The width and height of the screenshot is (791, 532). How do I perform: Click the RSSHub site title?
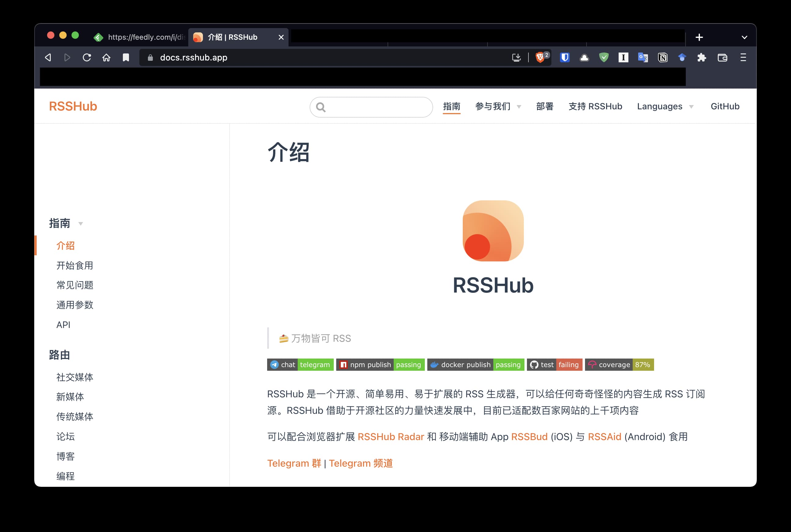coord(73,106)
